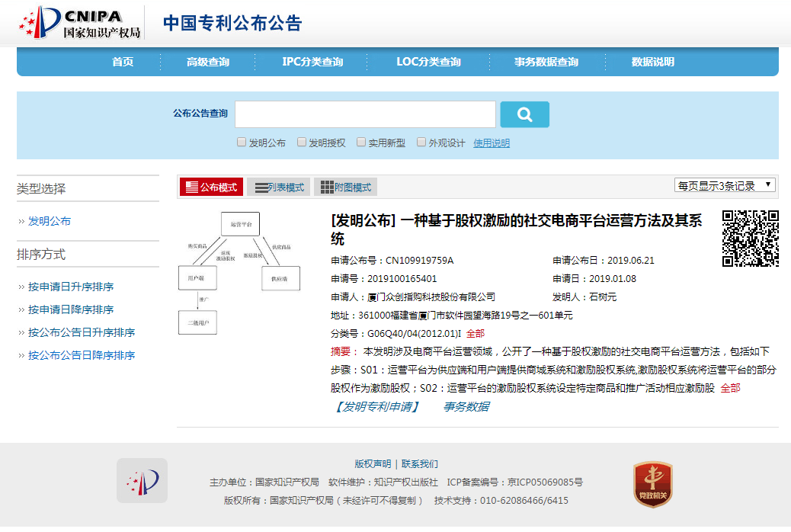The width and height of the screenshot is (791, 532).
Task: Check the 发明公布 checkbox
Action: [242, 143]
